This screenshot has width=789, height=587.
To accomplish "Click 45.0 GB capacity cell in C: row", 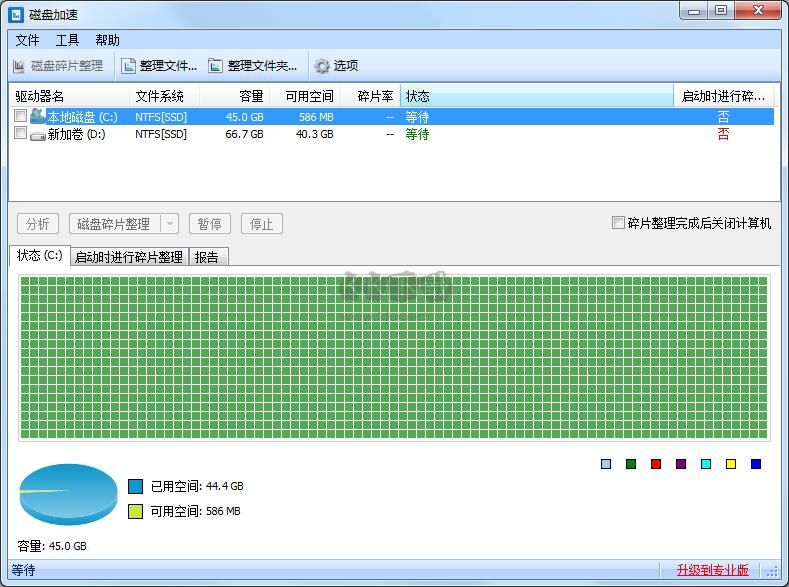I will point(245,117).
